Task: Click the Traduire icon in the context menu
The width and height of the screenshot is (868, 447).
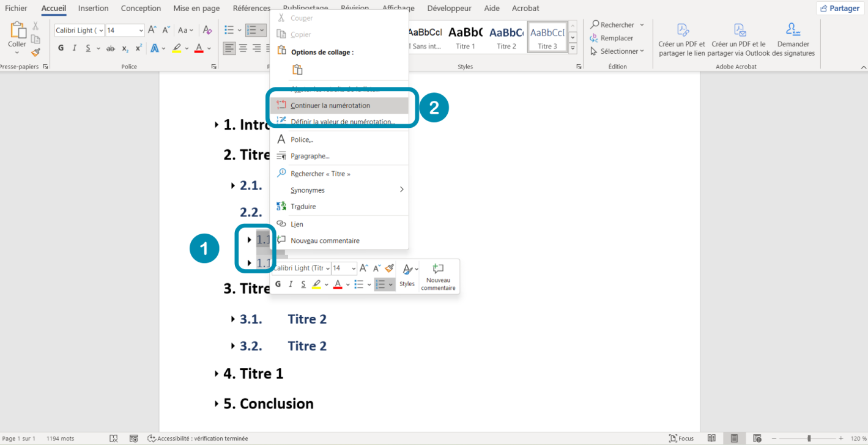Action: [x=281, y=207]
